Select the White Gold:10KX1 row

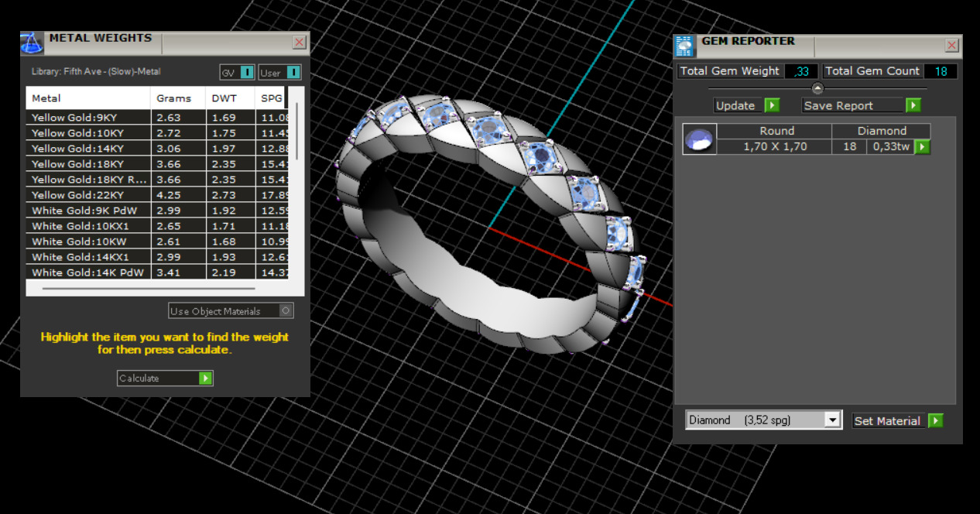tap(159, 226)
